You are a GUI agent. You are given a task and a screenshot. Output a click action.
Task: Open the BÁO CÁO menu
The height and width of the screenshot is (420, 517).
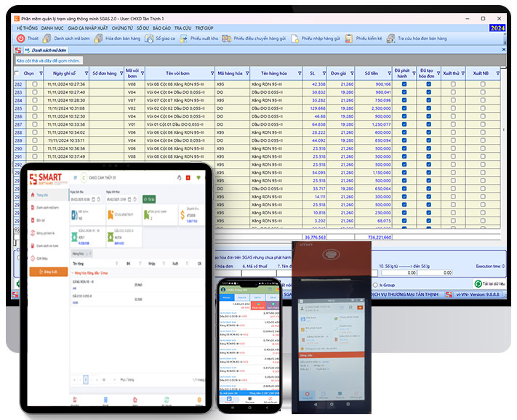pyautogui.click(x=161, y=28)
